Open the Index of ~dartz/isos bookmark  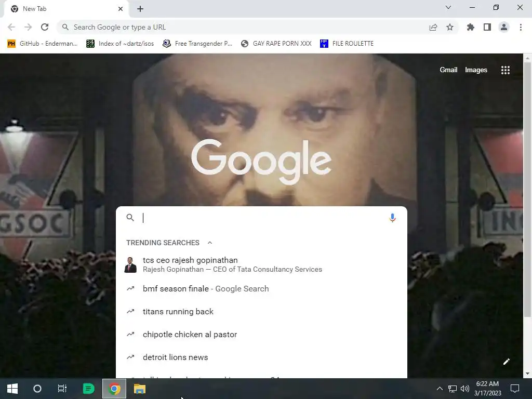[x=120, y=44]
